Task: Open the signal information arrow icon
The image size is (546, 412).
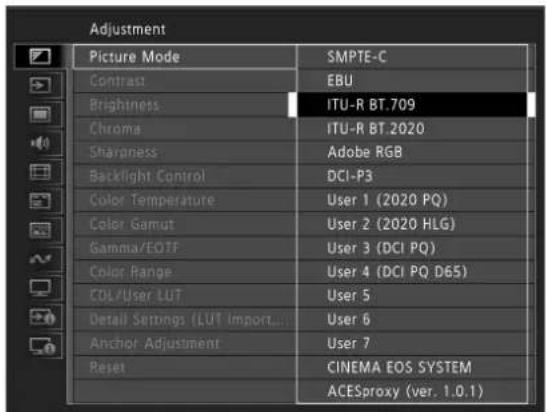Action: [x=42, y=317]
